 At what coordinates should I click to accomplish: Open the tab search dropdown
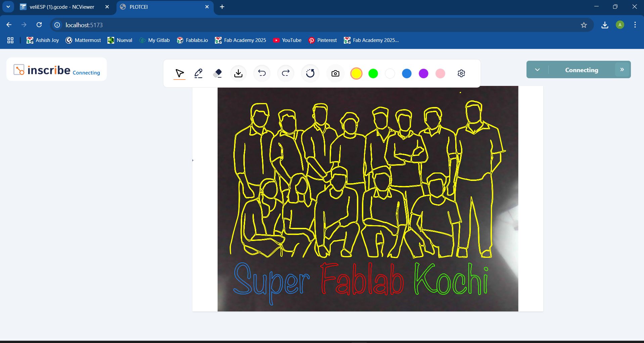coord(8,7)
